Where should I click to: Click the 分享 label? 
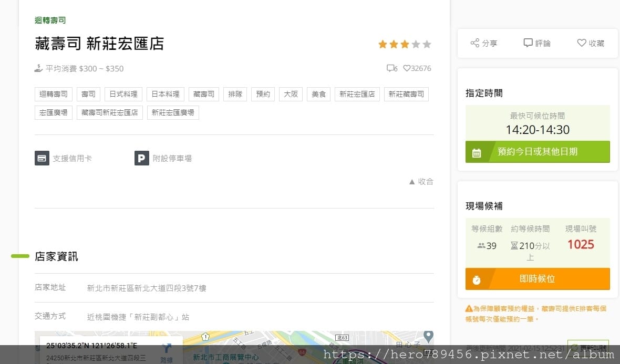point(490,43)
